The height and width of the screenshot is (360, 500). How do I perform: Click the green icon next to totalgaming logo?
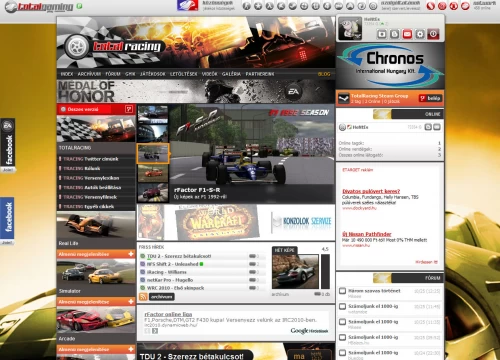point(79,6)
